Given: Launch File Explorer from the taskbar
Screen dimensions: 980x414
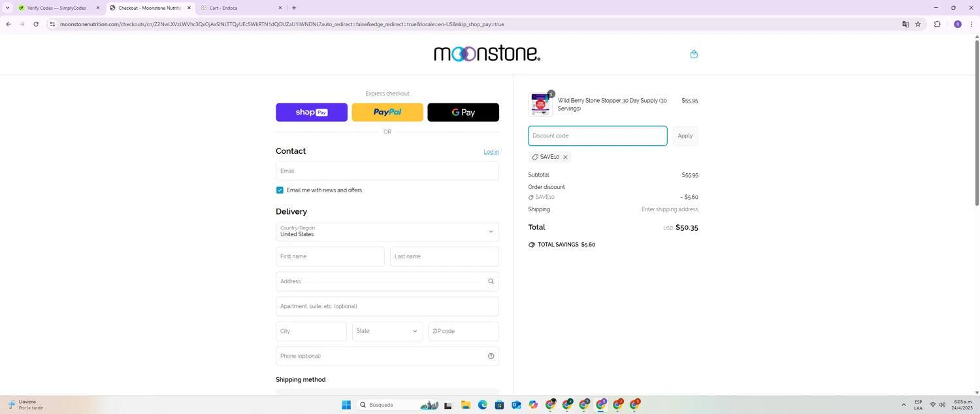Looking at the screenshot, I should click(x=465, y=405).
